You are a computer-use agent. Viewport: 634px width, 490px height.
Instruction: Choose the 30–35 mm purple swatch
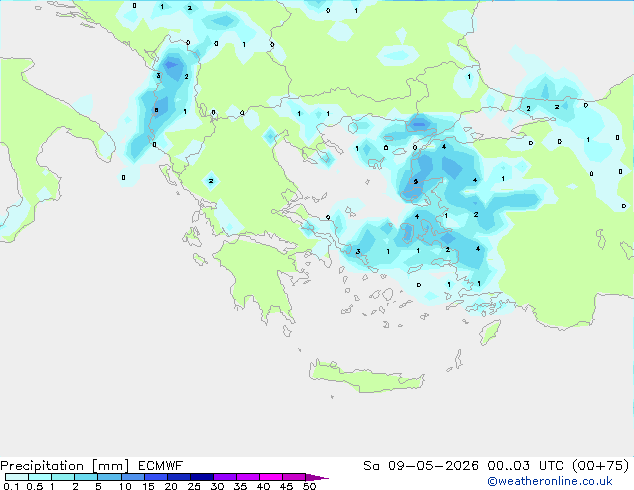point(225,477)
